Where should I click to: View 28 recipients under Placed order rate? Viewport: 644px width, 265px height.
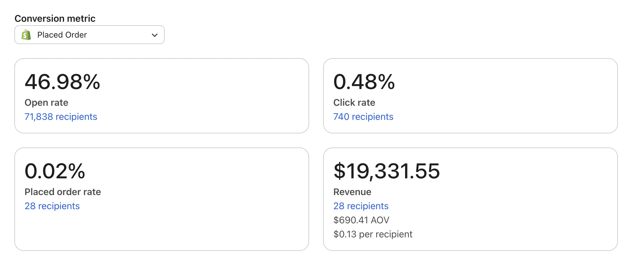52,206
